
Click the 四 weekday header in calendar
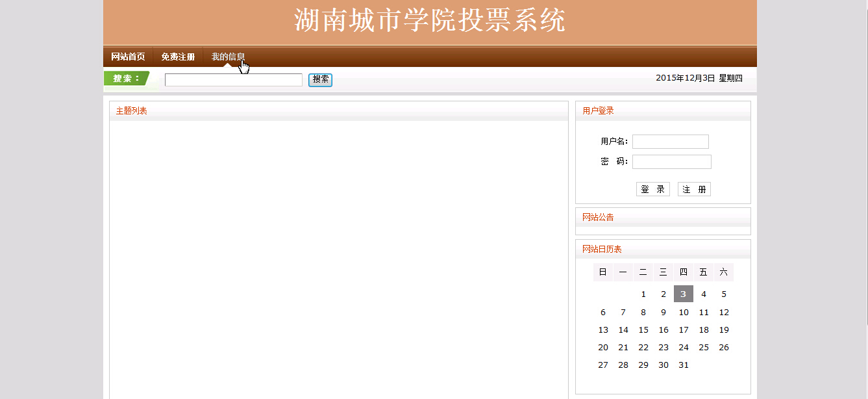pos(684,272)
